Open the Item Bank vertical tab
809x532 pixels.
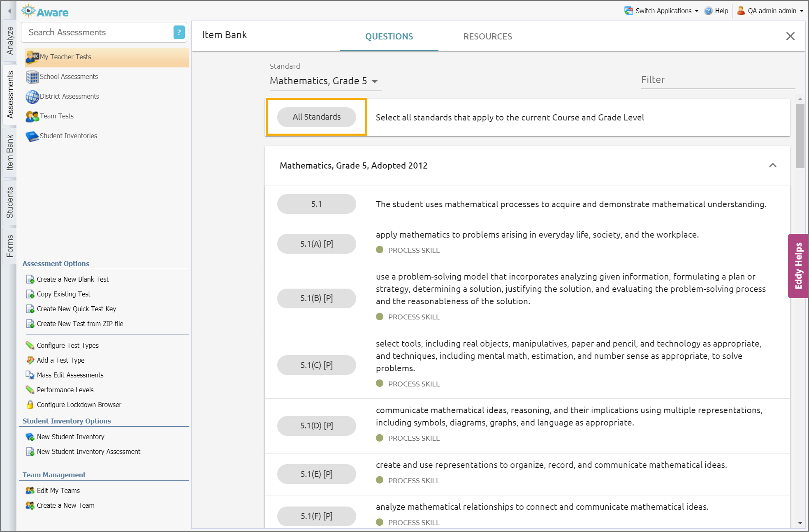click(9, 153)
